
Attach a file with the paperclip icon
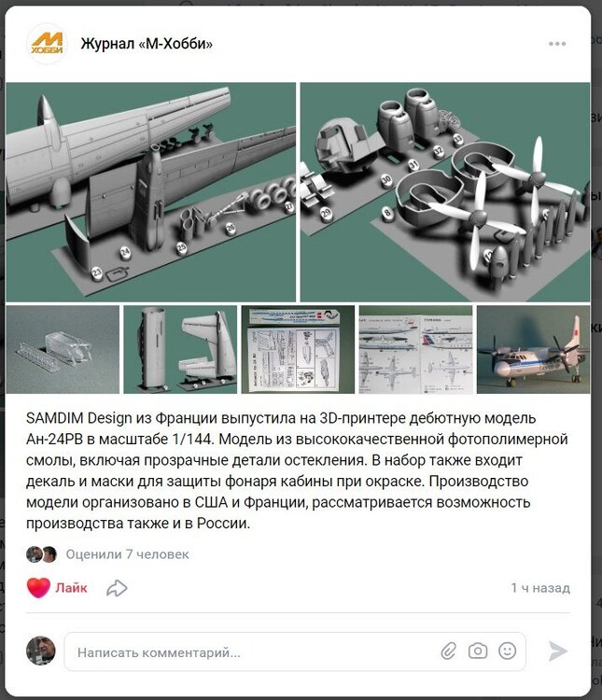coord(448,651)
